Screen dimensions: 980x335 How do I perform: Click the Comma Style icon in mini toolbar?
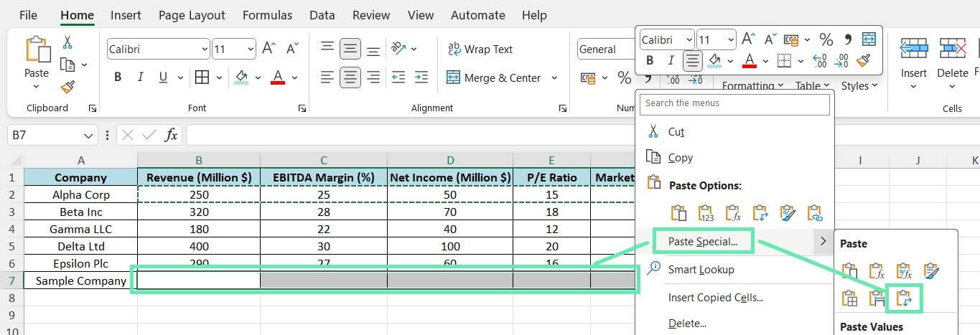tap(848, 39)
